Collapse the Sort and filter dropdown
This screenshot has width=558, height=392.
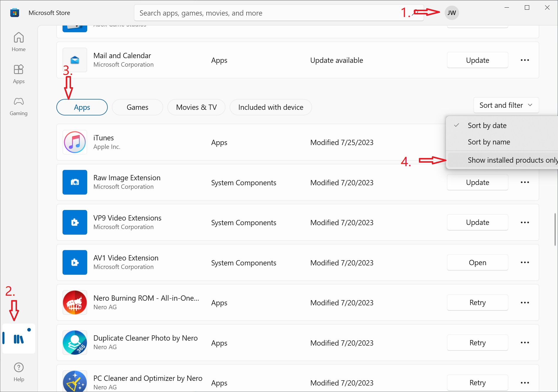pos(506,105)
